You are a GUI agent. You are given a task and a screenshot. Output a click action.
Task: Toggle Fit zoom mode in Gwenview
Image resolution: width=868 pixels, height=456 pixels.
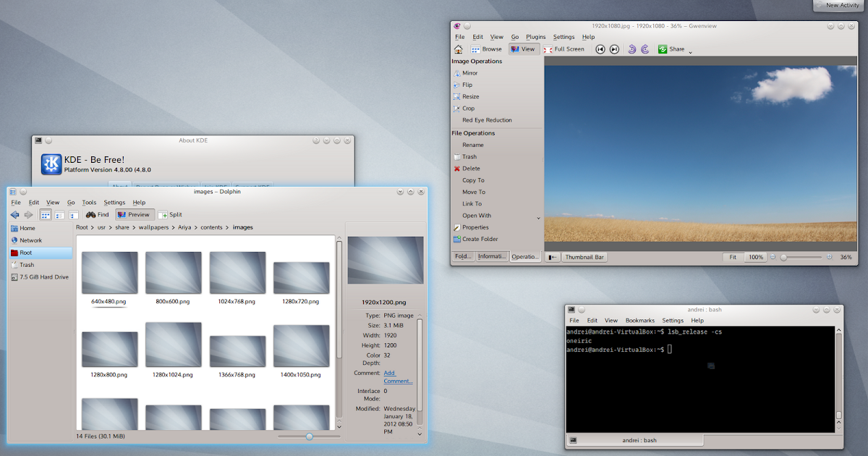[x=732, y=256]
